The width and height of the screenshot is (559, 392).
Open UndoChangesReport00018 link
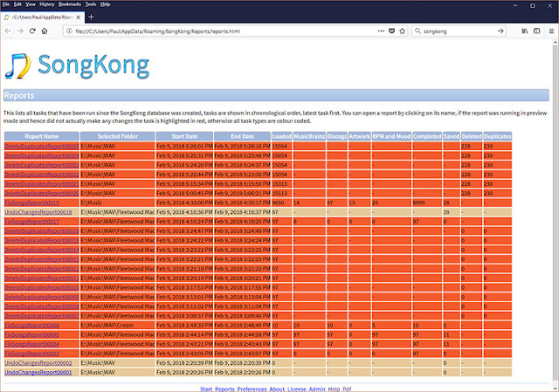[x=38, y=212]
